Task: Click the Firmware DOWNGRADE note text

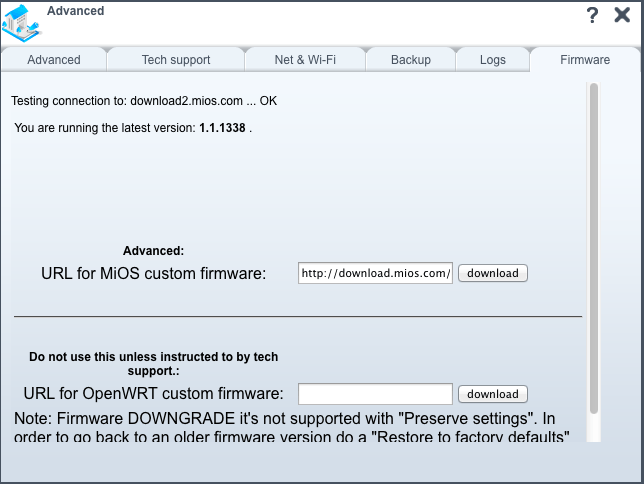Action: pyautogui.click(x=292, y=426)
